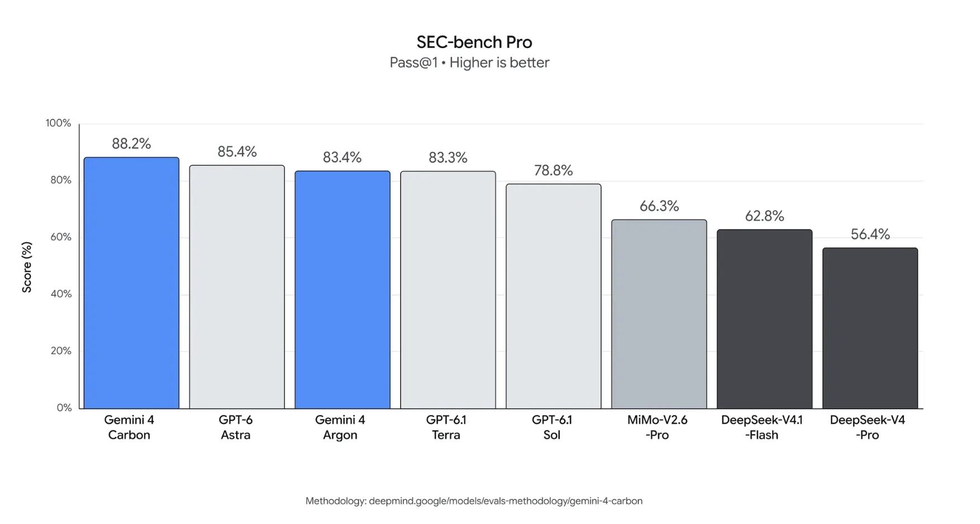980x524 pixels.
Task: Click the GPT-6.1 Sol bar
Action: (554, 296)
